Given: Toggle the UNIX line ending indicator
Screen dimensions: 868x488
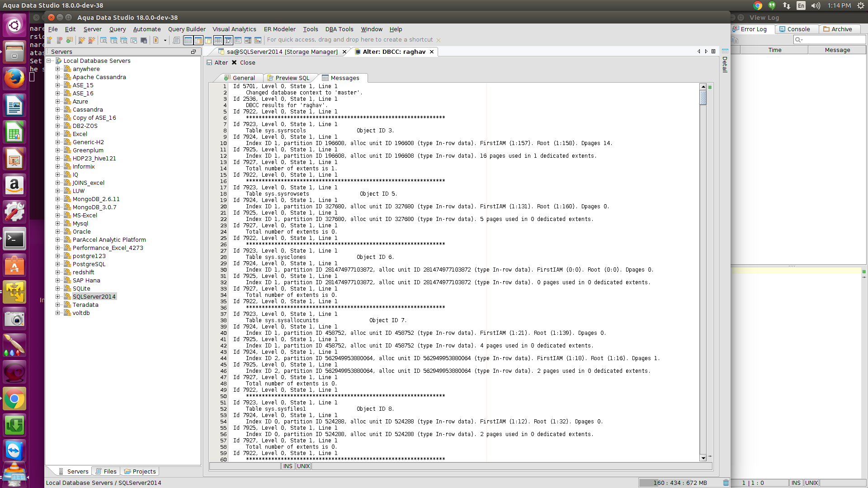Looking at the screenshot, I should 303,466.
